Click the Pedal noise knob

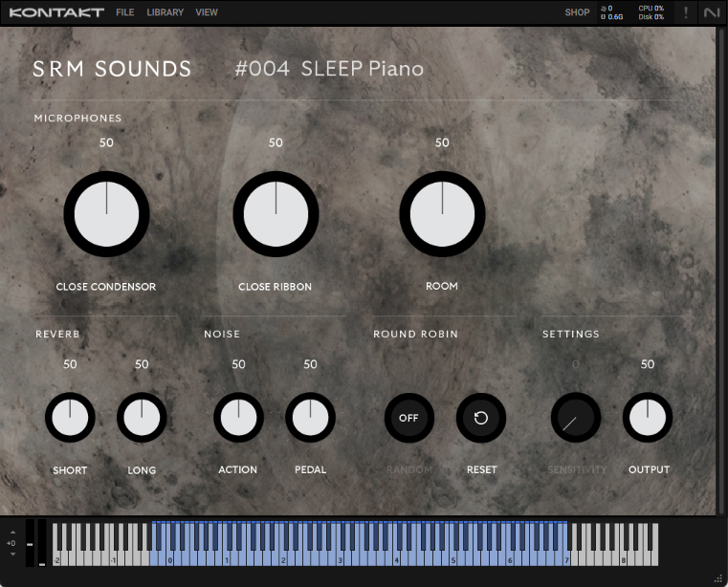pos(310,417)
